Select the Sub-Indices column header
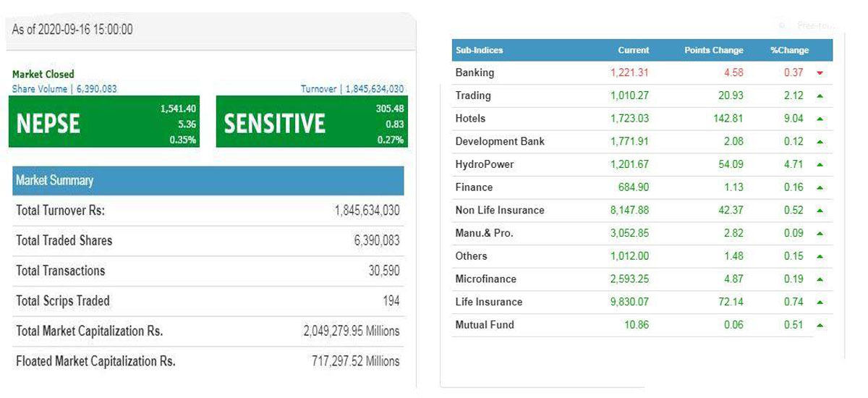 [479, 50]
